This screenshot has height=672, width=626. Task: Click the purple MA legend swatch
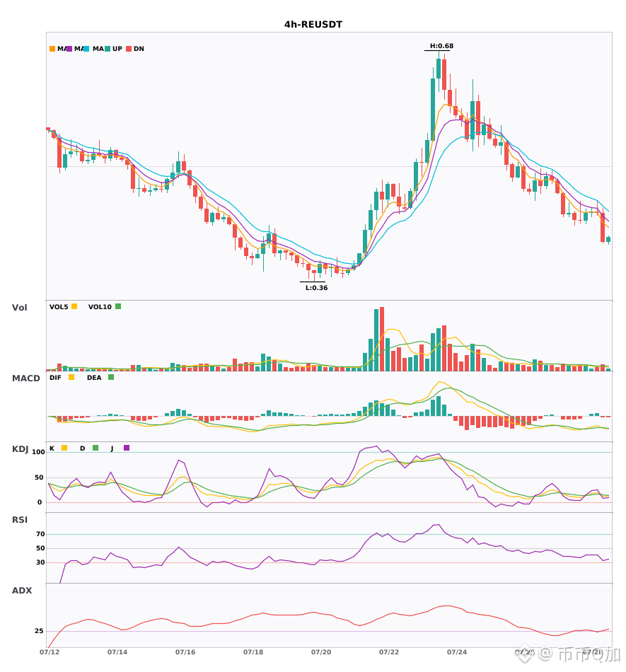pyautogui.click(x=69, y=49)
